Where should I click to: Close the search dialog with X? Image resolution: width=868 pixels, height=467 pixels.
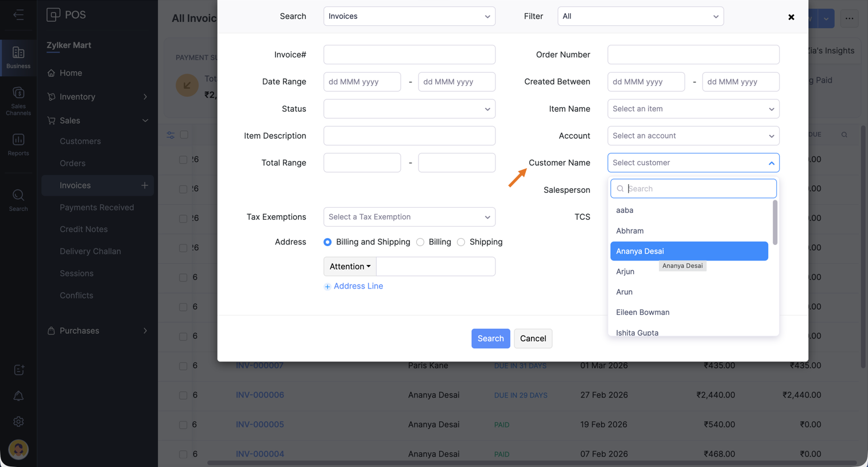pos(791,17)
